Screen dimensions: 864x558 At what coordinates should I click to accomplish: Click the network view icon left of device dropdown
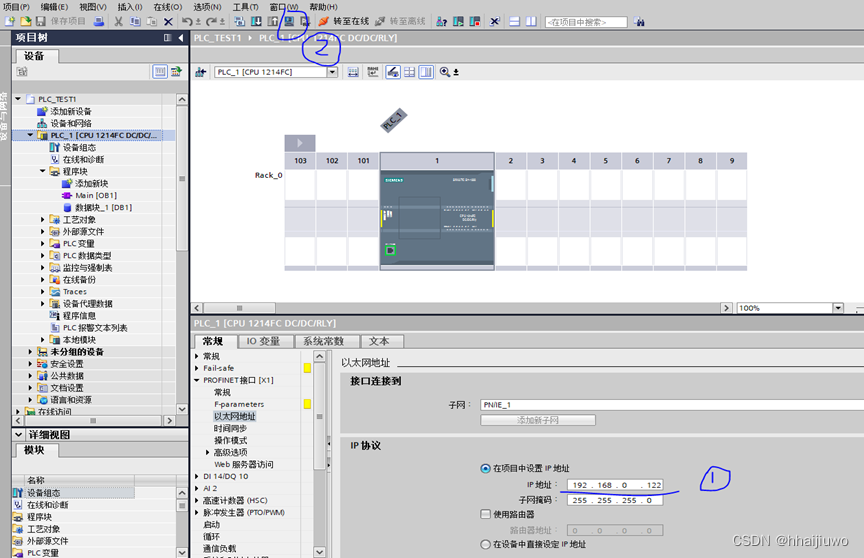point(201,72)
